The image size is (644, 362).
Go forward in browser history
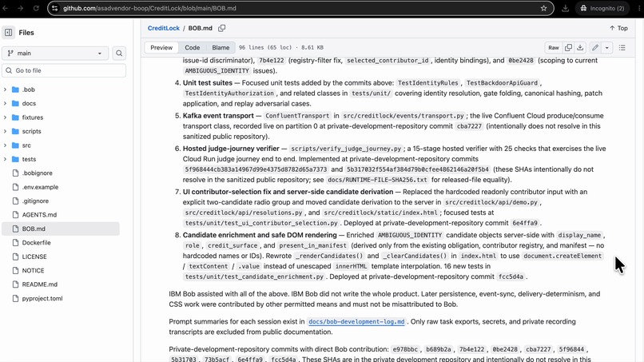[x=20, y=8]
